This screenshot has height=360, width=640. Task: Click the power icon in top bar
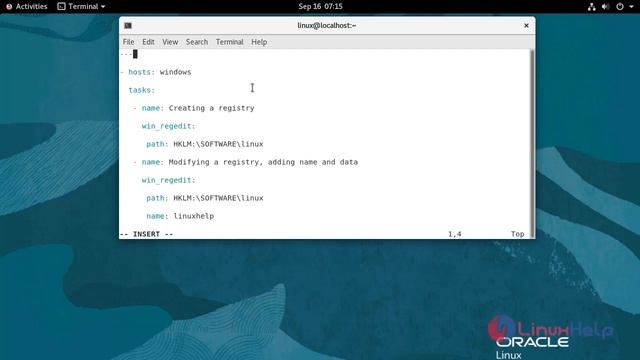(x=620, y=7)
